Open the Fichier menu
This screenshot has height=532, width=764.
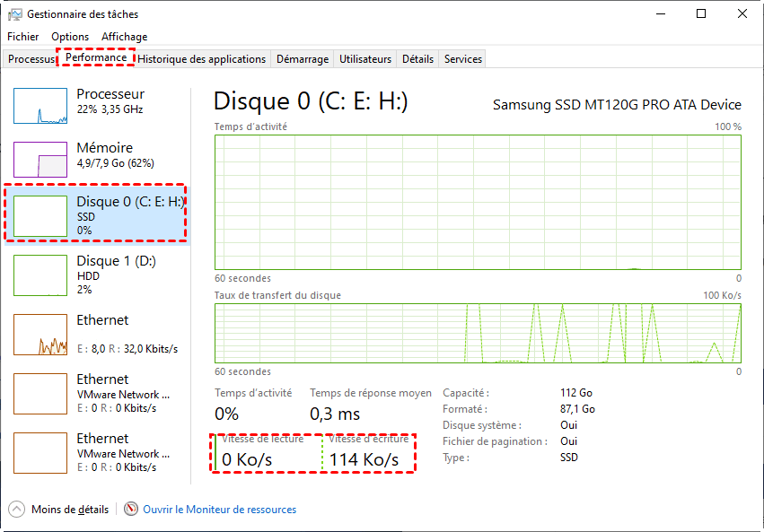(x=23, y=37)
